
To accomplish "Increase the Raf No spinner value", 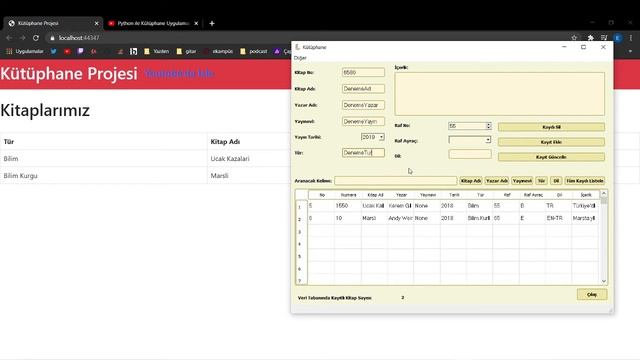I will point(488,124).
